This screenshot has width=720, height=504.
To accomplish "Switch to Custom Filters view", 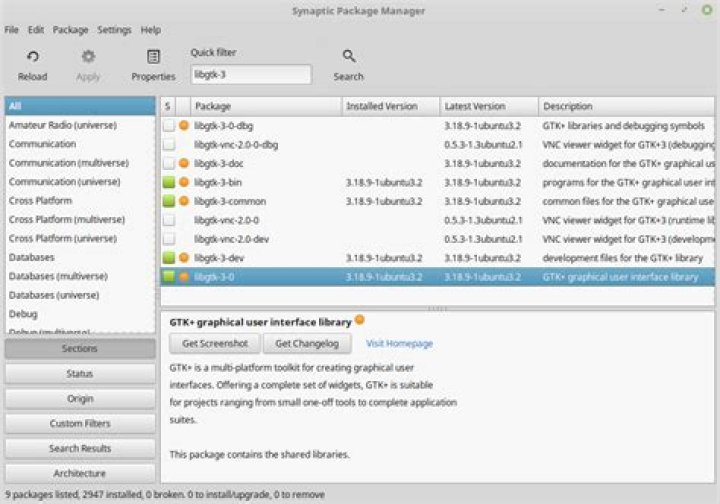I will click(80, 423).
